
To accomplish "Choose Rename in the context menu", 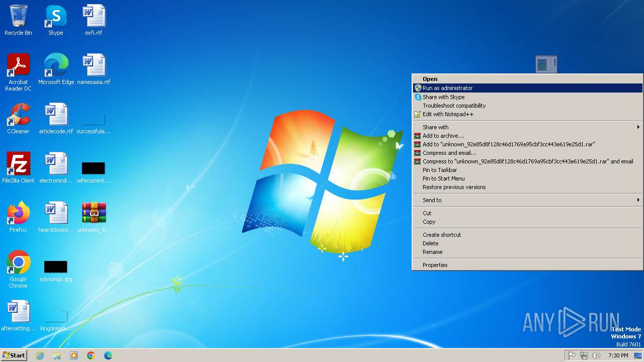I will [x=527, y=252].
